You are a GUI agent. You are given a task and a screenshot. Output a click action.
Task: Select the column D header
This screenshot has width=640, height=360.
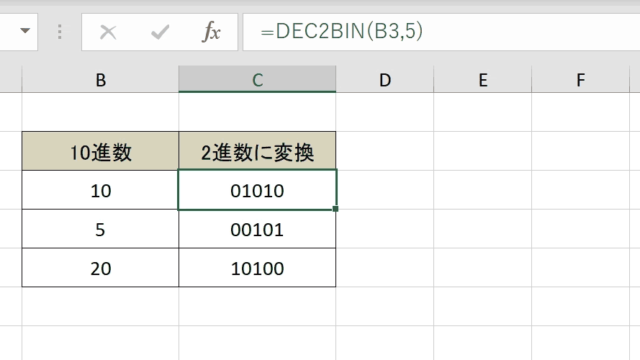[x=384, y=80]
